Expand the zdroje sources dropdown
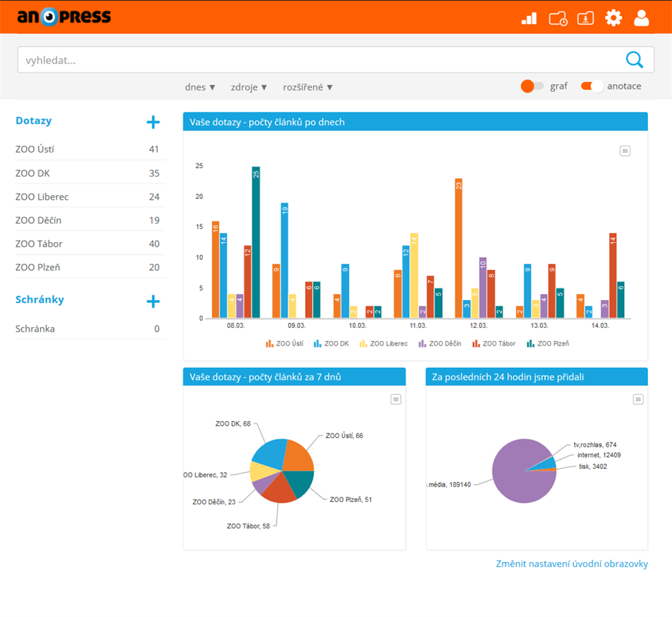672x617 pixels. tap(249, 87)
